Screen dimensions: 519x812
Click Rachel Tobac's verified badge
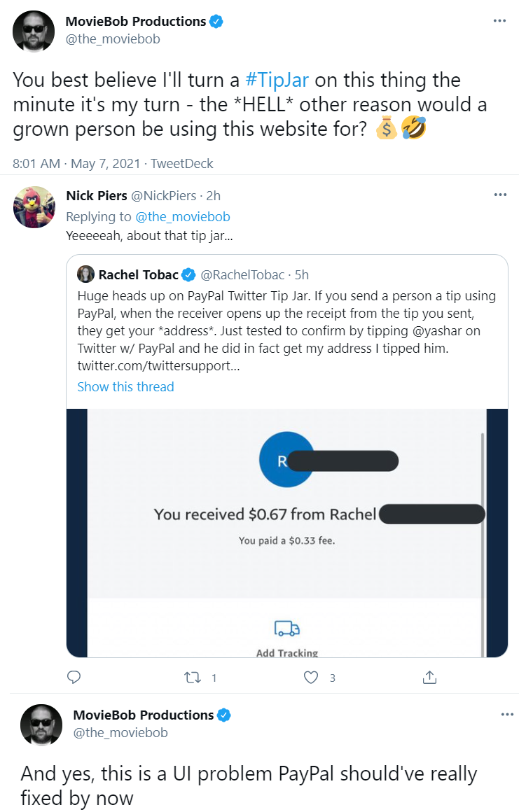(188, 274)
